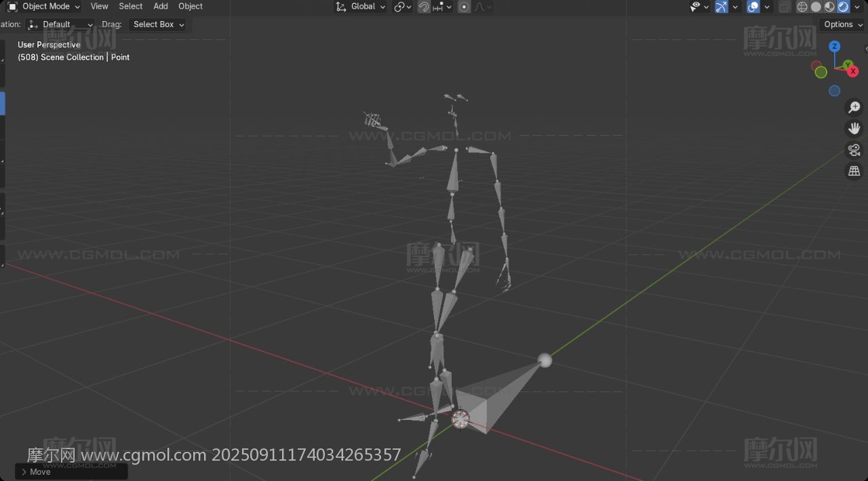Viewport: 868px width, 481px height.
Task: Toggle the Show Overlays button
Action: pos(753,7)
